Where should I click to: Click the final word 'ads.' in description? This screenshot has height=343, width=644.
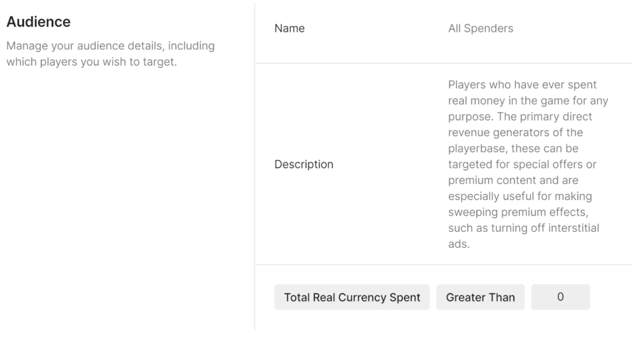459,244
